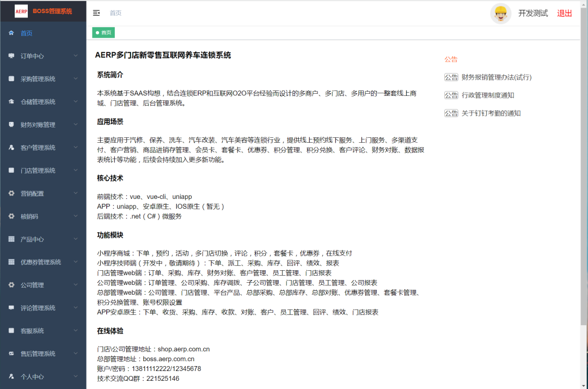The width and height of the screenshot is (588, 389).
Task: Click the AERP logo in top-left corner
Action: (21, 11)
